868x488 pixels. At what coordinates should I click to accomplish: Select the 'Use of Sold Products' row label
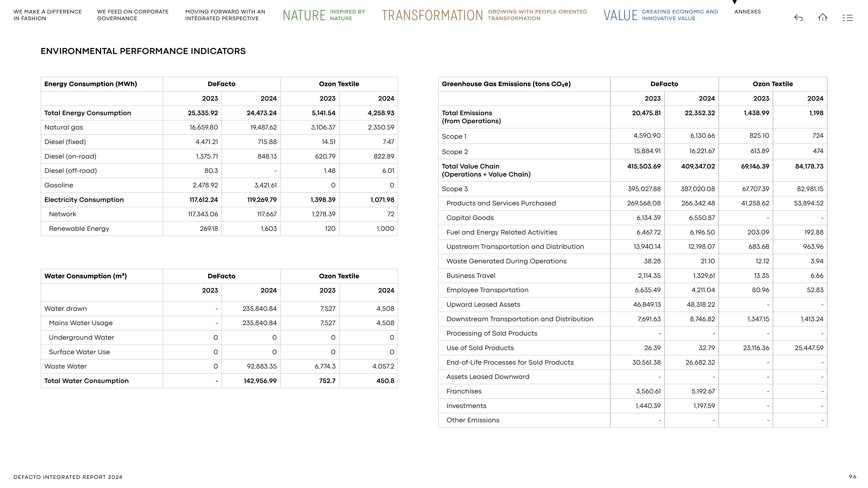480,348
